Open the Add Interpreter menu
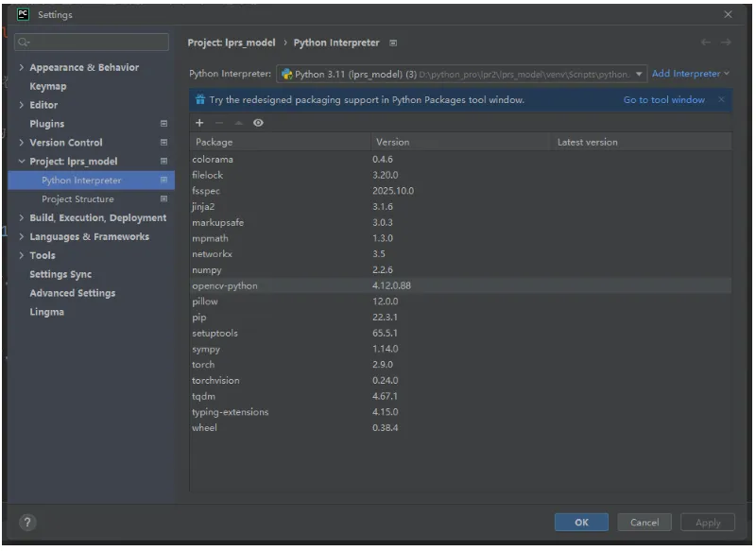756x551 pixels. coord(690,74)
